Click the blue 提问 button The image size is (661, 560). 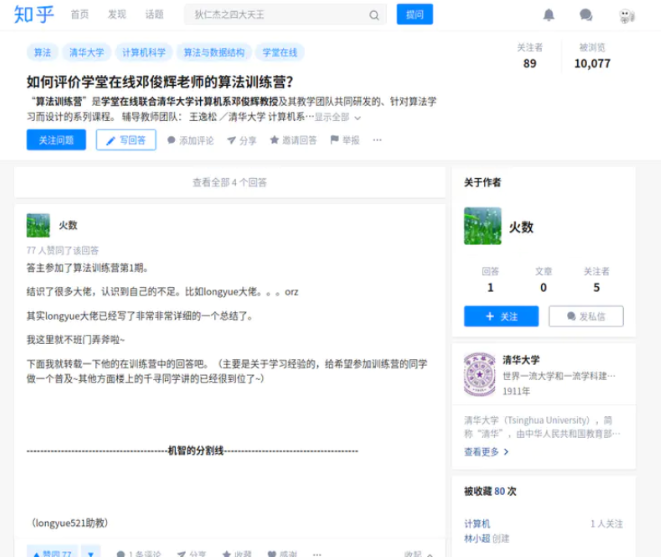click(415, 14)
